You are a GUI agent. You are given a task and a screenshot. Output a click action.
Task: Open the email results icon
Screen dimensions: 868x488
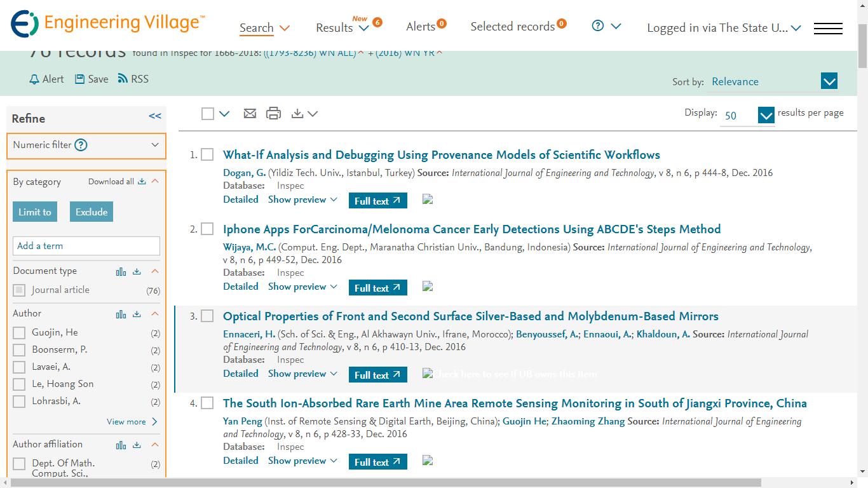click(x=250, y=112)
